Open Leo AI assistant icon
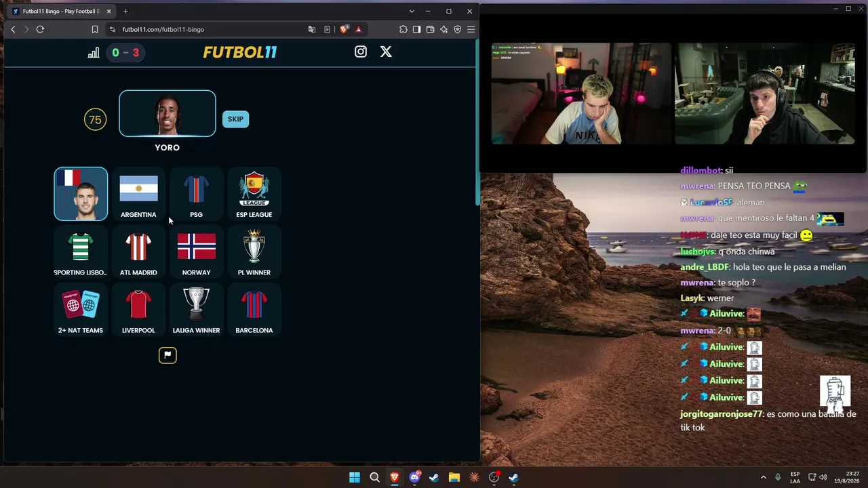 tap(444, 29)
